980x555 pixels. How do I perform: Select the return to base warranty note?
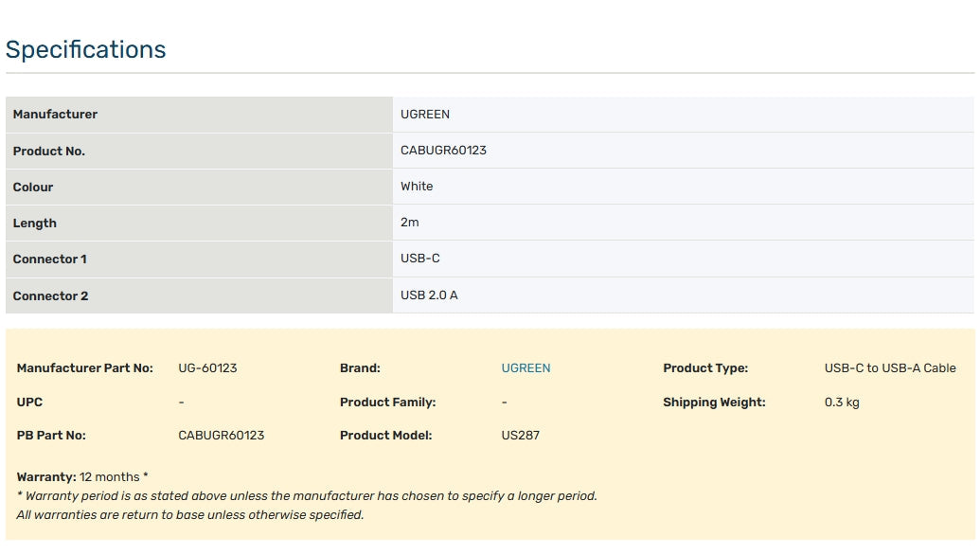point(190,515)
